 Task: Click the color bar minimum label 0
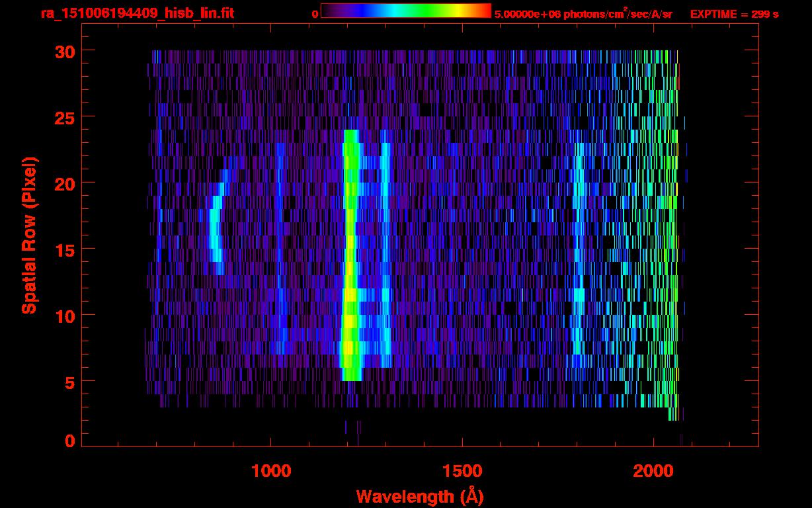(315, 14)
